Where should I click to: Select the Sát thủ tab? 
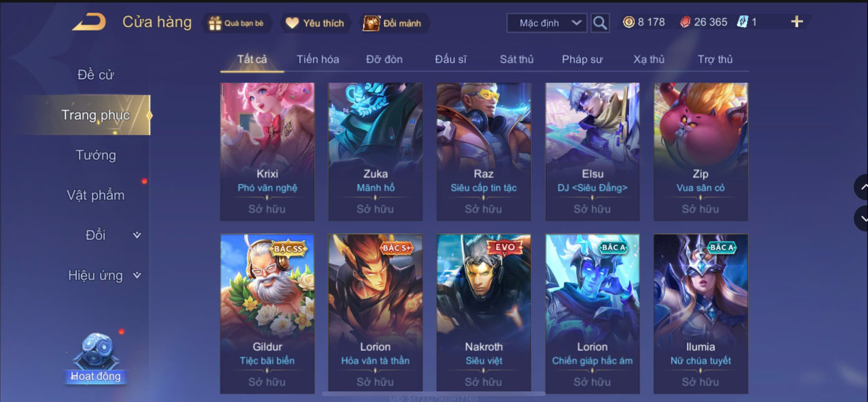(x=517, y=59)
